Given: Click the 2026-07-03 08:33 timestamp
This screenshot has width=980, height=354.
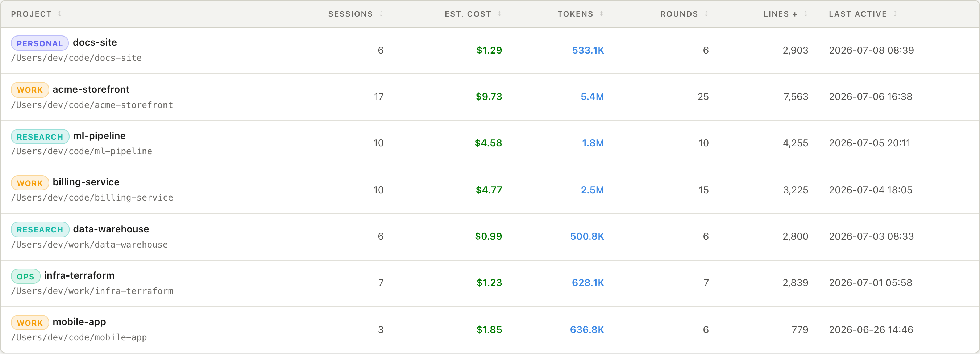Looking at the screenshot, I should click(x=871, y=236).
